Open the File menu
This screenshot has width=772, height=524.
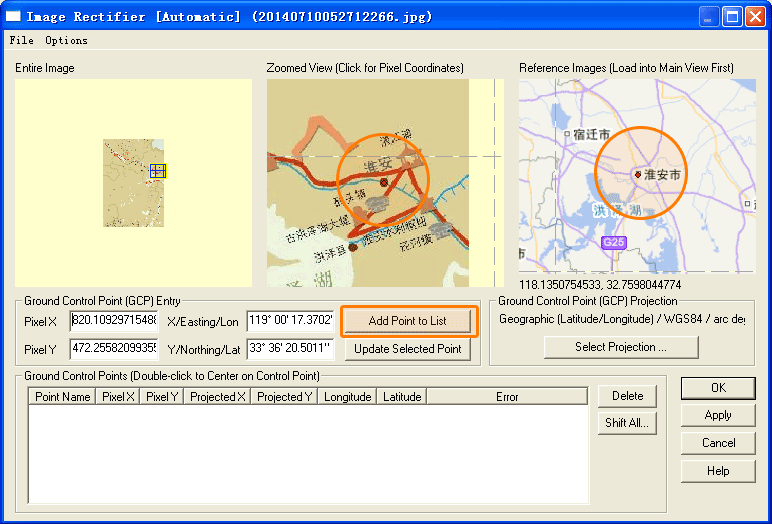point(22,40)
